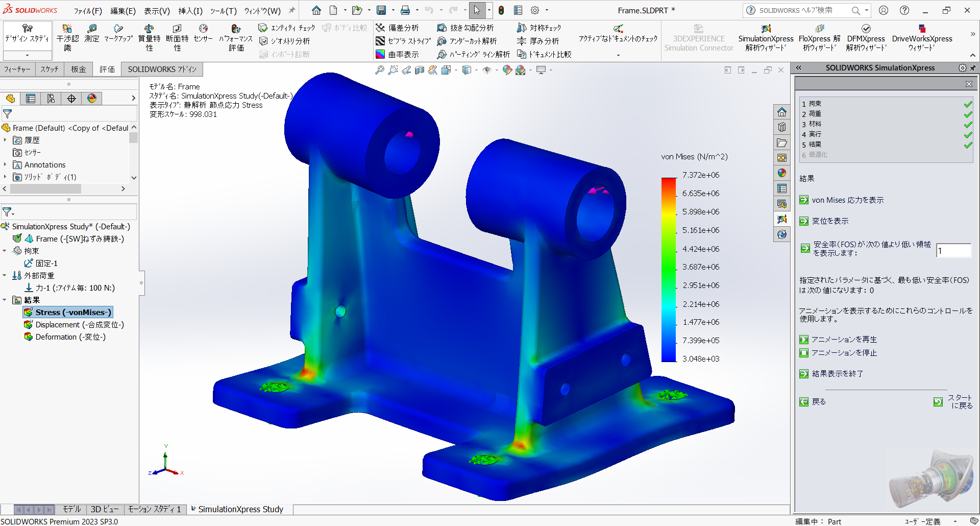Open Mass Properties (質量特性)
980x526 pixels.
149,38
